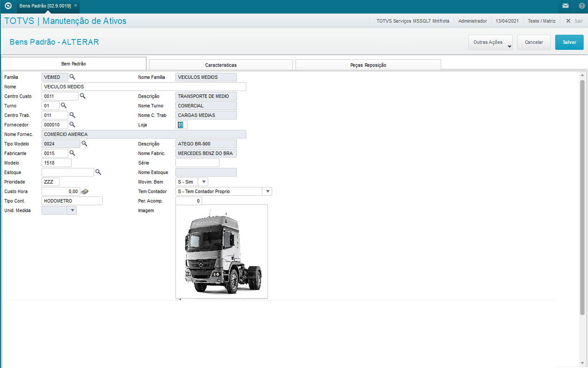The image size is (588, 368).
Task: Open lookup for the Centro Custo field
Action: [83, 96]
